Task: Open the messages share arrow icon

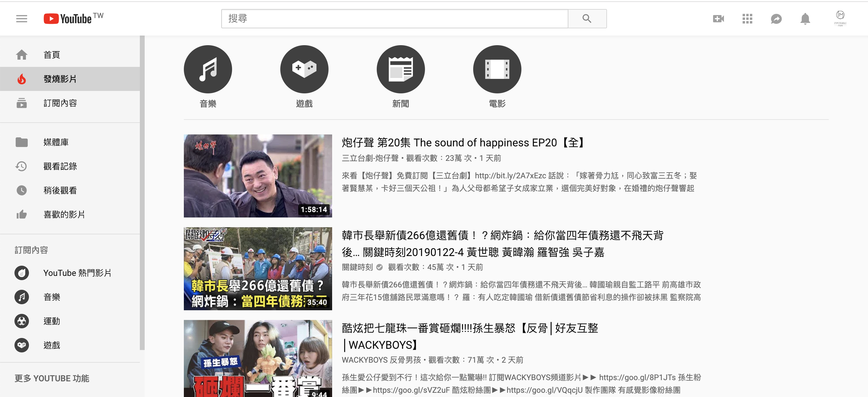Action: 776,19
